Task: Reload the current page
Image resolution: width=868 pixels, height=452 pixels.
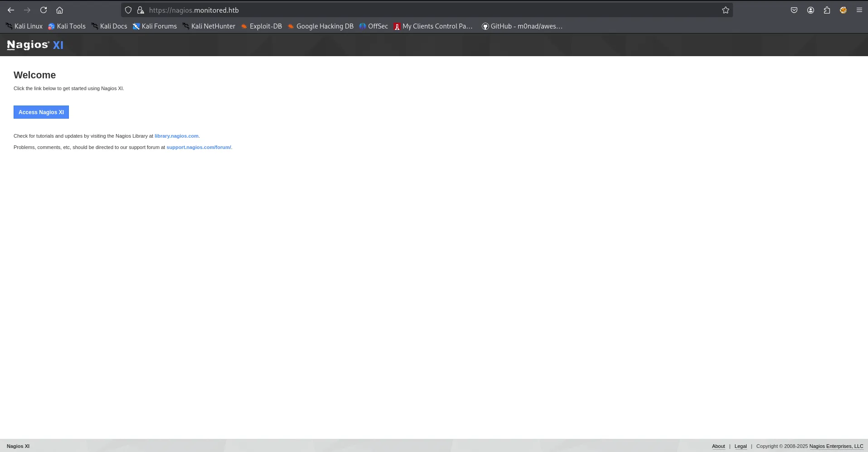Action: point(44,10)
